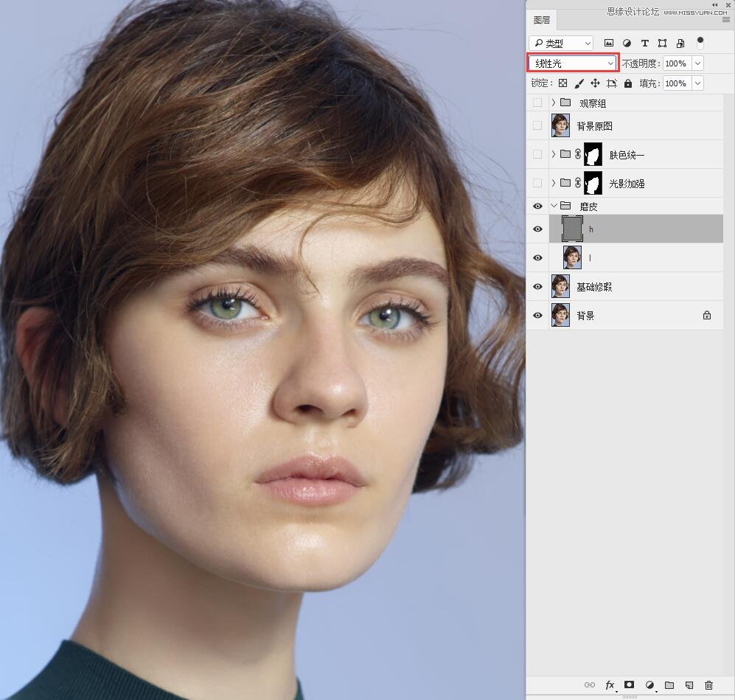Screen dimensions: 735x700
Task: Expand the 肤色统一 group
Action: pyautogui.click(x=554, y=153)
